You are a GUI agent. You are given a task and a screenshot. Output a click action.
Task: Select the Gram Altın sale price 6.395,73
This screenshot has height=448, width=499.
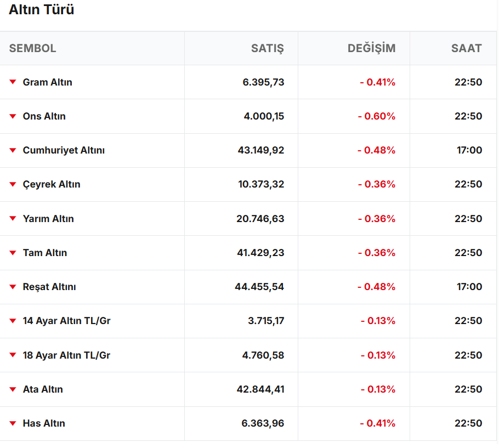pos(264,82)
